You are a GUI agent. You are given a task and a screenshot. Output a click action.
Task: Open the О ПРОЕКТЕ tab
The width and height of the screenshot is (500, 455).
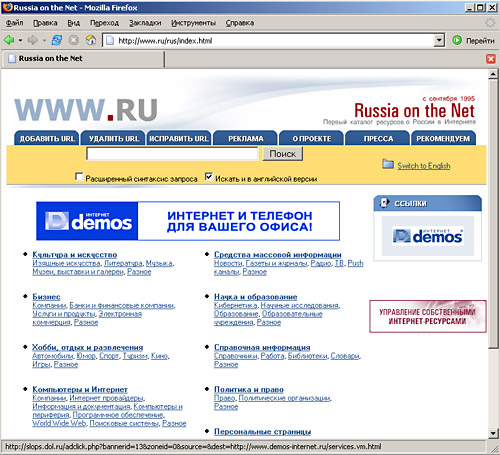312,138
